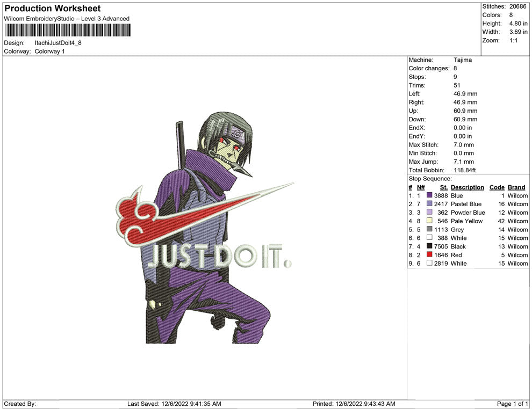Viewport: 532px width, 409px height.
Task: Click the 'Brand' column header
Action: click(516, 187)
